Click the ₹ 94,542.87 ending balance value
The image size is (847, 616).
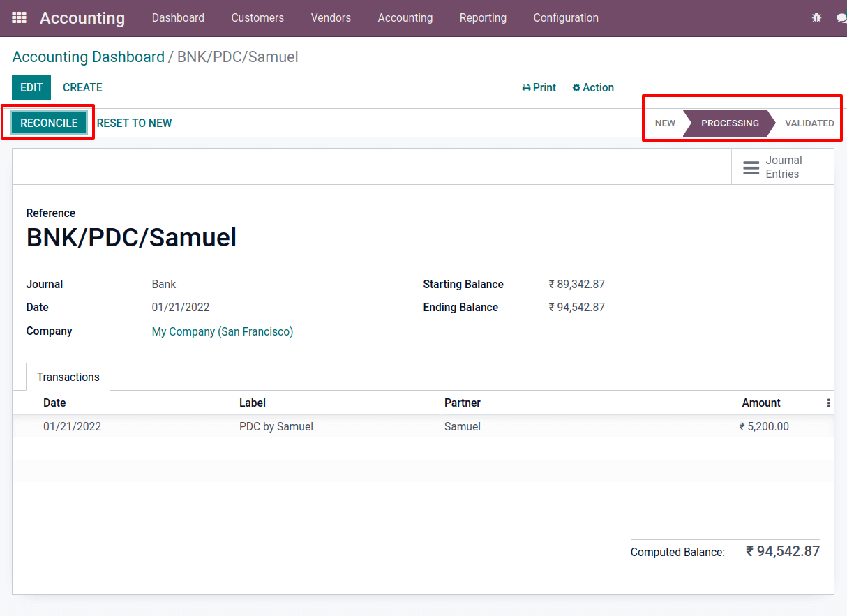(x=576, y=308)
